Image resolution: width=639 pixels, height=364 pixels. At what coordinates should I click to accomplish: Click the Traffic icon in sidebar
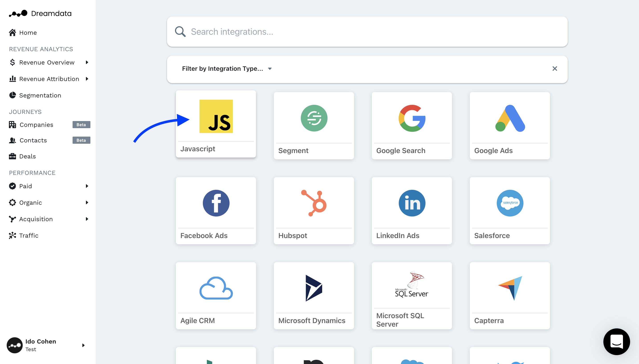pos(12,235)
